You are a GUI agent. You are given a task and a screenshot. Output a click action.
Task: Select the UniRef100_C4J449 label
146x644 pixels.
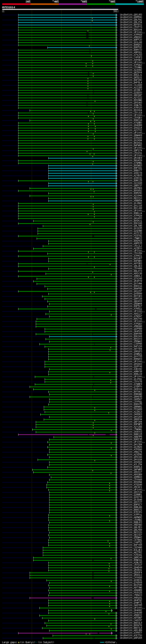pyautogui.click(x=131, y=85)
